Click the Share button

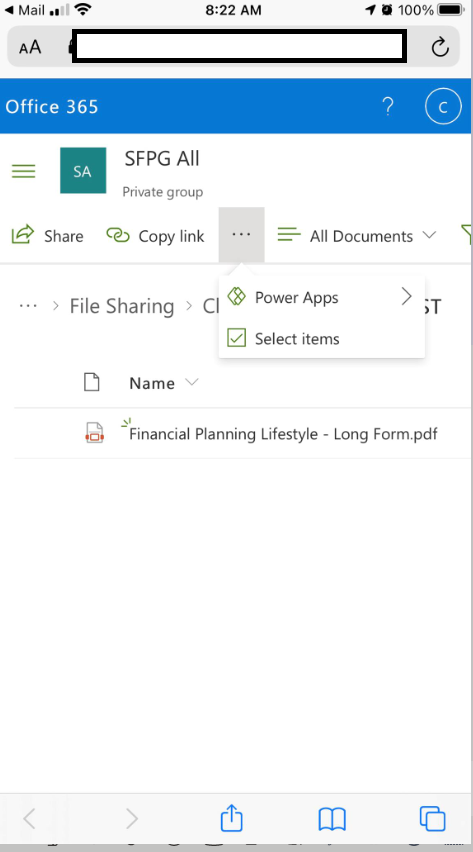pyautogui.click(x=47, y=236)
